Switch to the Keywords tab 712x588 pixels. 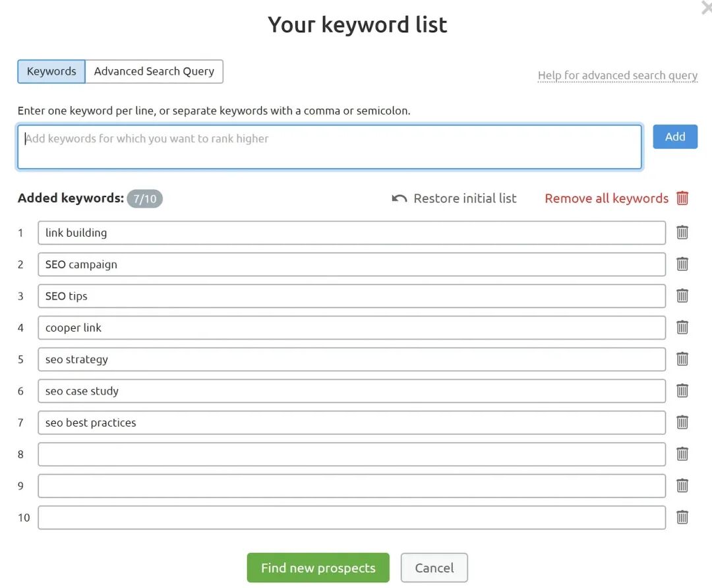pyautogui.click(x=51, y=72)
